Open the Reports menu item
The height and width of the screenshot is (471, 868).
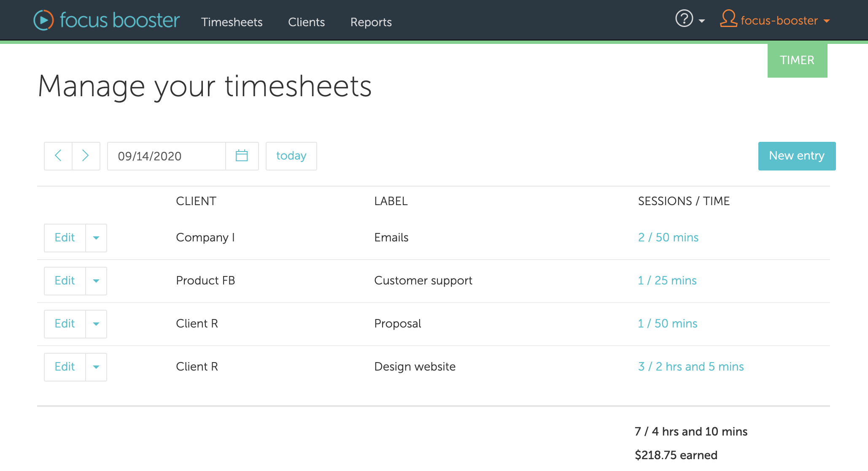point(371,22)
